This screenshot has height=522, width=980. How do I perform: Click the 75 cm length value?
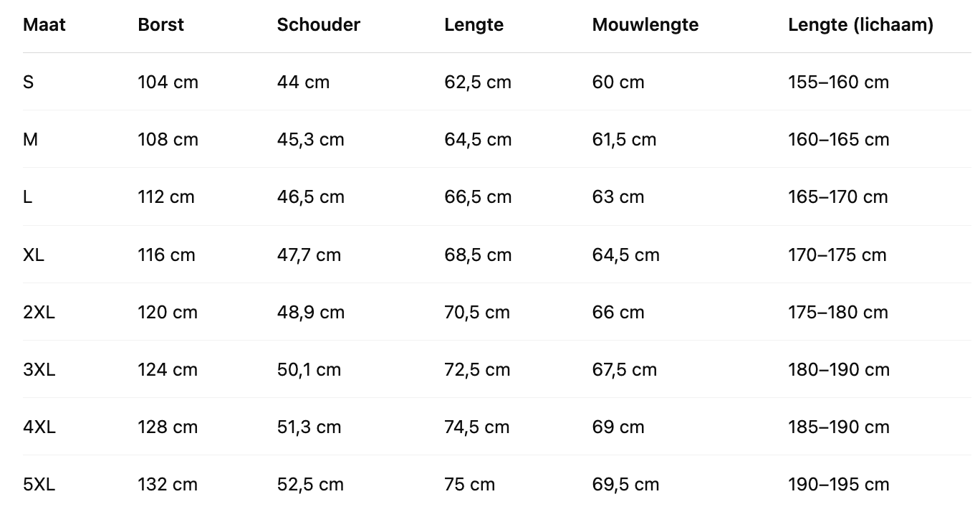pos(469,484)
